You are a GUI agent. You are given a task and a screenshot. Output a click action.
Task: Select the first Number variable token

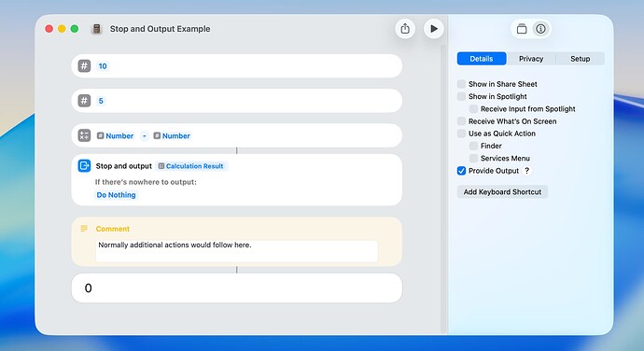click(x=116, y=135)
